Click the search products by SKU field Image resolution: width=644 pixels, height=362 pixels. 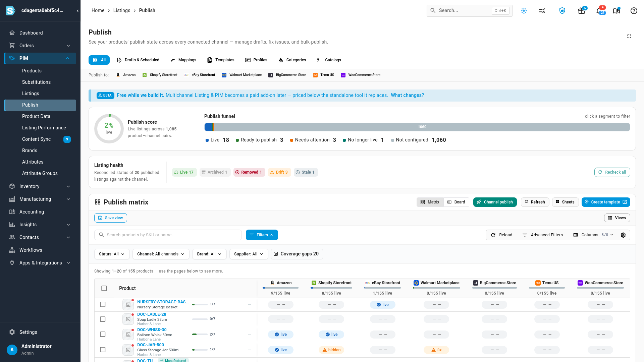pos(168,235)
